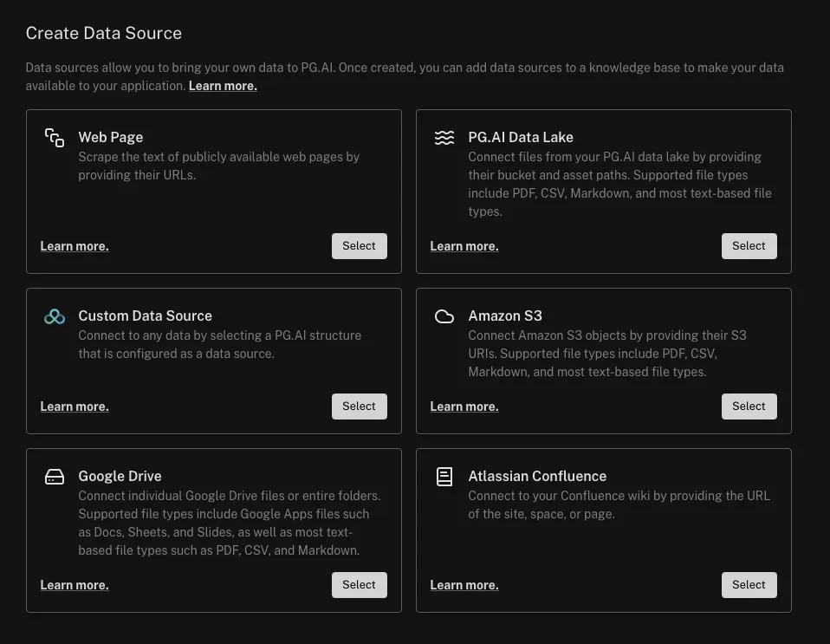Image resolution: width=830 pixels, height=644 pixels.
Task: Click the Amazon S3 card title
Action: pos(505,315)
